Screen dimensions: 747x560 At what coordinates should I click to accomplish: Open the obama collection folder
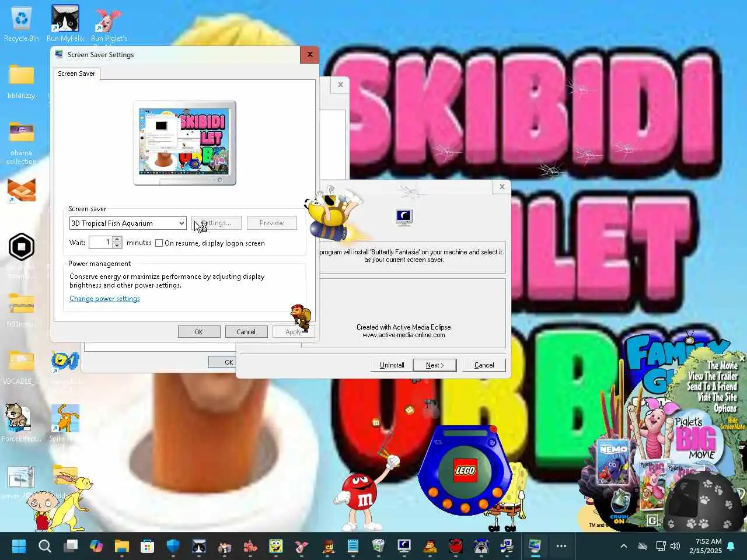[x=22, y=143]
